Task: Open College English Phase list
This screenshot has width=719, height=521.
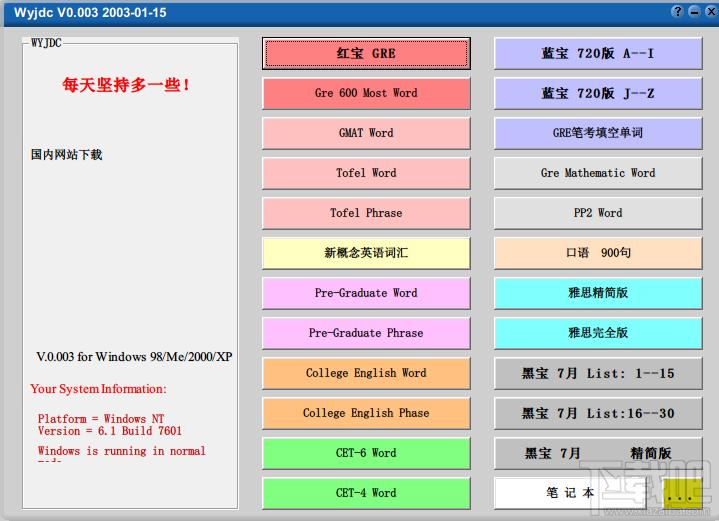Action: [x=366, y=413]
